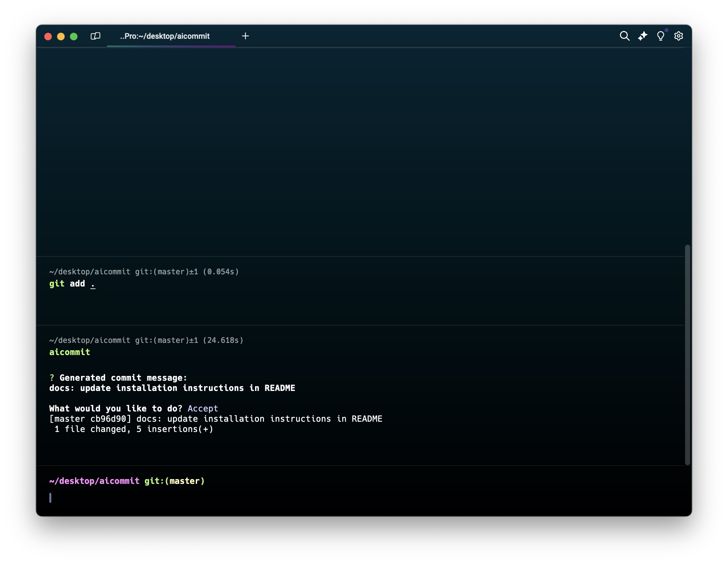Select the ~/desktop/aicommit tab
This screenshot has height=564, width=728.
[x=171, y=36]
